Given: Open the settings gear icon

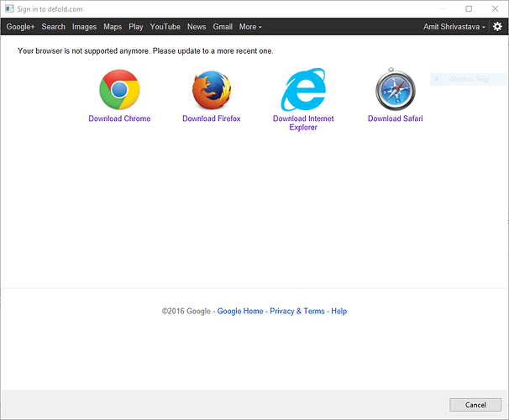Looking at the screenshot, I should pos(497,27).
